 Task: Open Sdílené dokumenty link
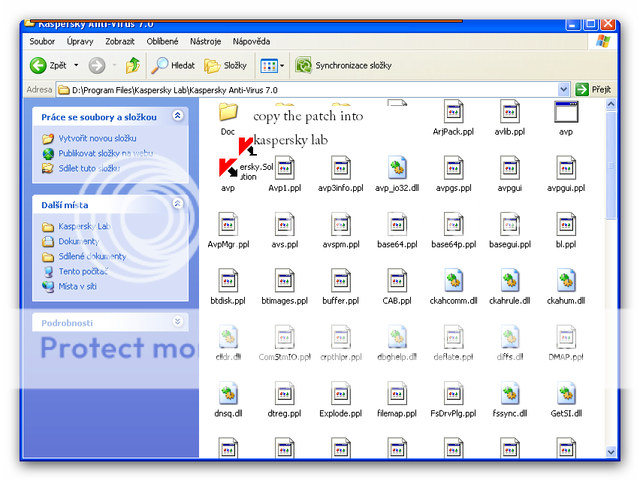click(92, 256)
